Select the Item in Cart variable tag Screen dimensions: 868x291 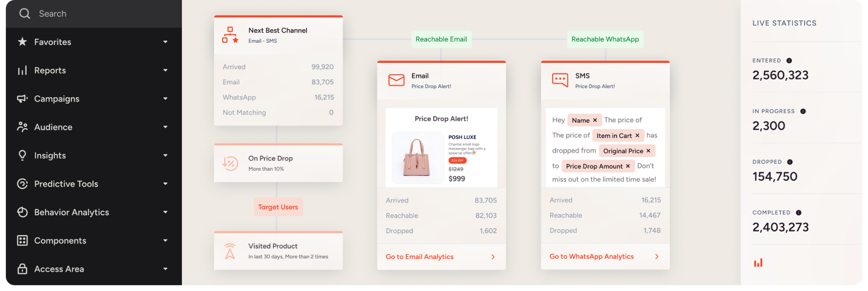(618, 135)
